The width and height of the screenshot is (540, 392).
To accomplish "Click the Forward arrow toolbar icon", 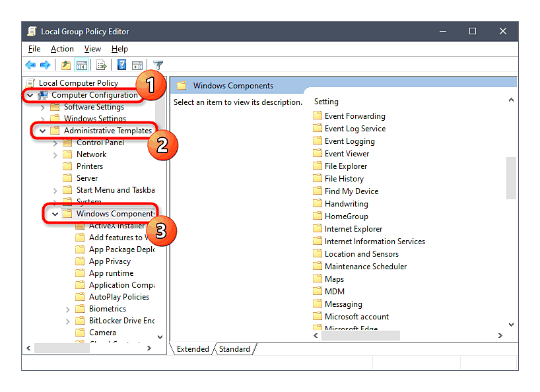I will (x=45, y=65).
